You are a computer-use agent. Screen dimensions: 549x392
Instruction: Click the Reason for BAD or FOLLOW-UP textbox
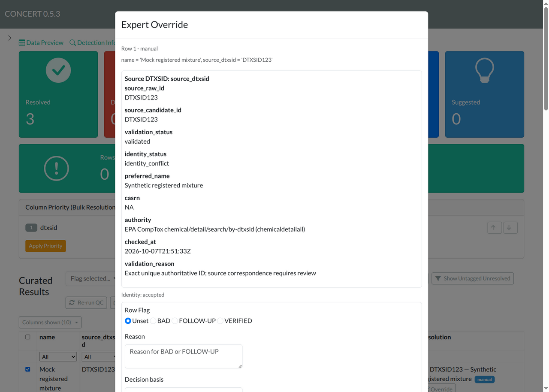pos(184,356)
